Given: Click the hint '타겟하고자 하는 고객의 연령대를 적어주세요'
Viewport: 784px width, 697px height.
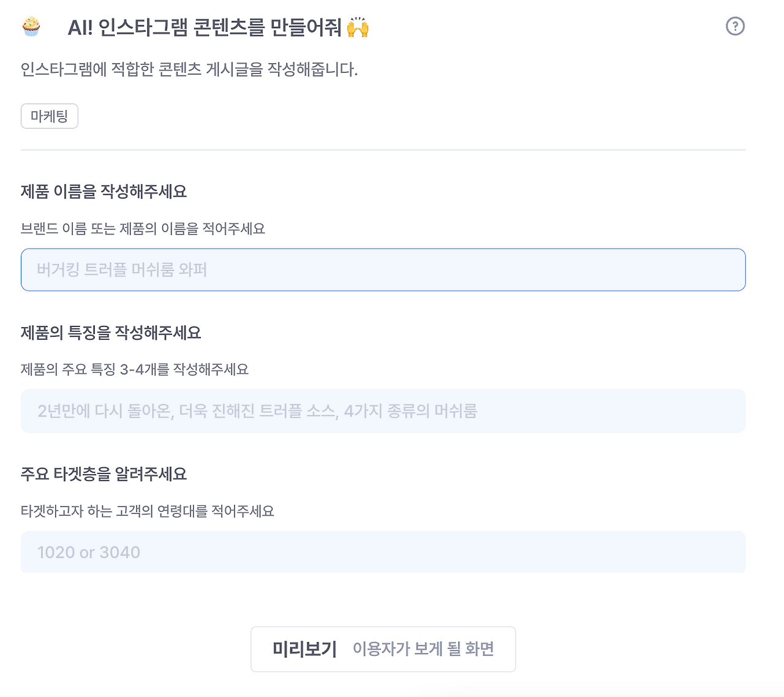Looking at the screenshot, I should point(148,511).
